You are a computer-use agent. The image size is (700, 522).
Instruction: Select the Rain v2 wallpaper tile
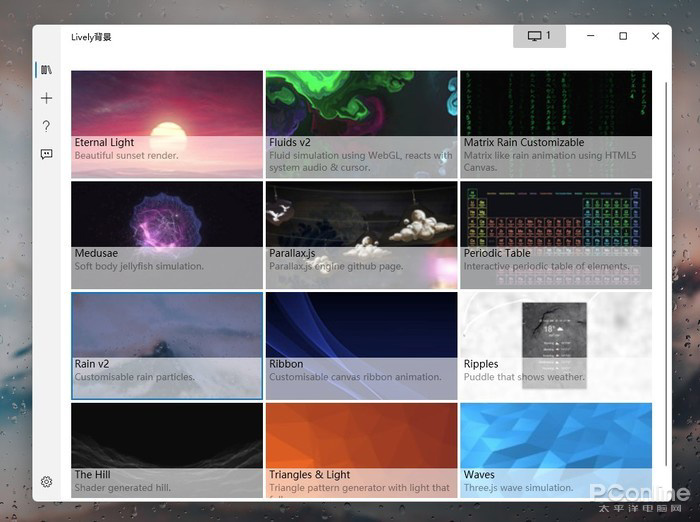click(x=167, y=346)
